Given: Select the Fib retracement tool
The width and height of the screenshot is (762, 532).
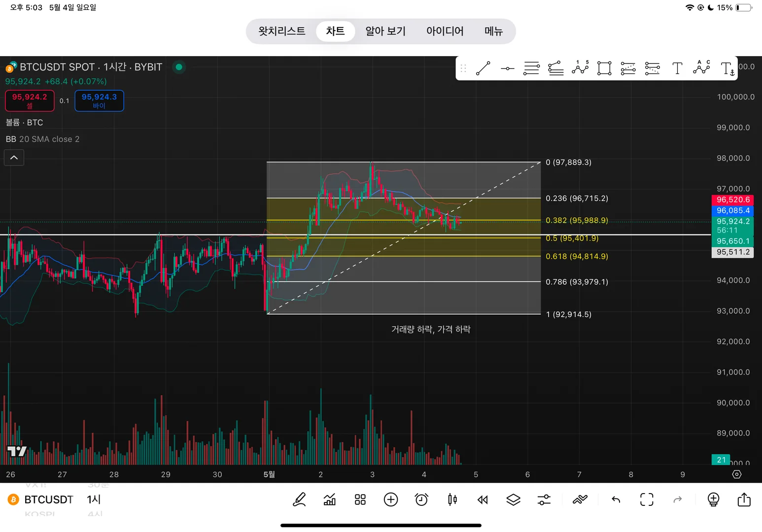Looking at the screenshot, I should [x=531, y=68].
